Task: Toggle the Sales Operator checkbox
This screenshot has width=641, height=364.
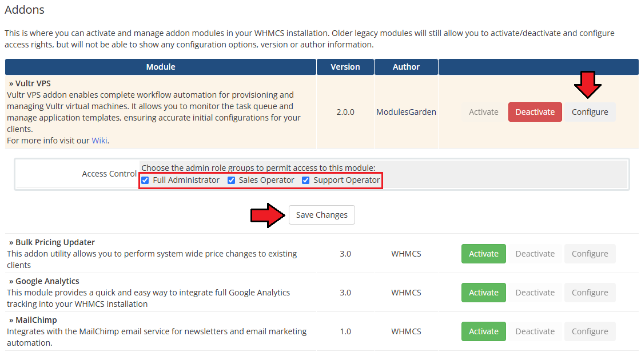Action: pyautogui.click(x=232, y=180)
